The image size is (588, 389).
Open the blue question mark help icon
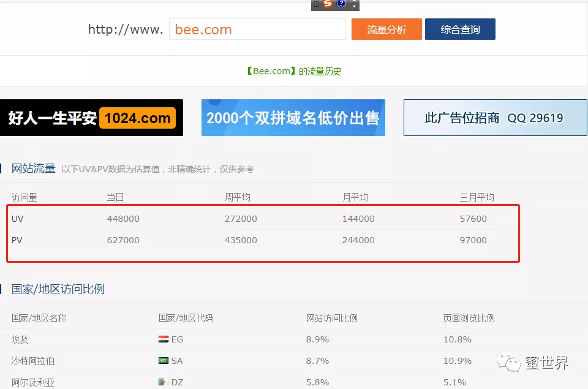coord(341,4)
